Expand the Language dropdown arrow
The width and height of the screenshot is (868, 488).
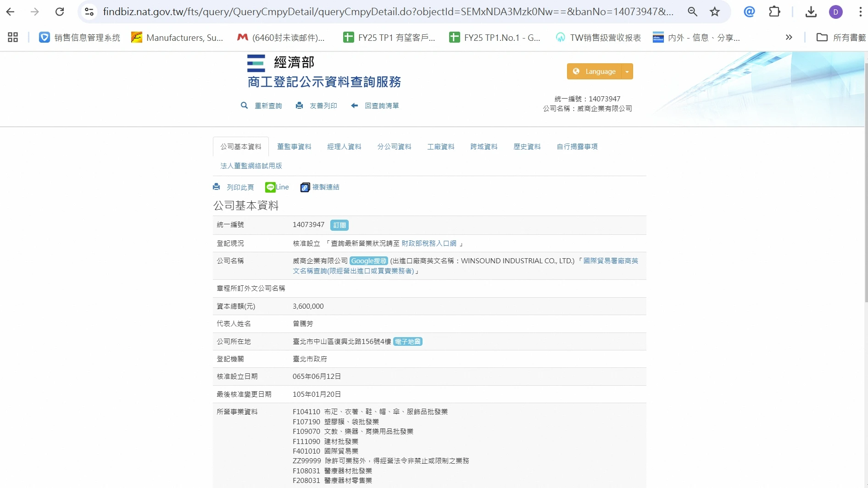point(627,72)
